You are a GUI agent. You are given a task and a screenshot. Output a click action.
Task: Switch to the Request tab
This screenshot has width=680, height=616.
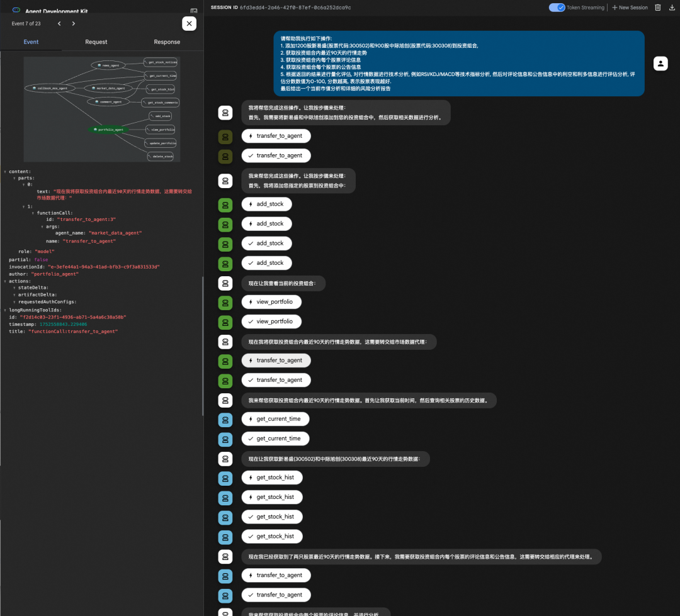coord(96,42)
